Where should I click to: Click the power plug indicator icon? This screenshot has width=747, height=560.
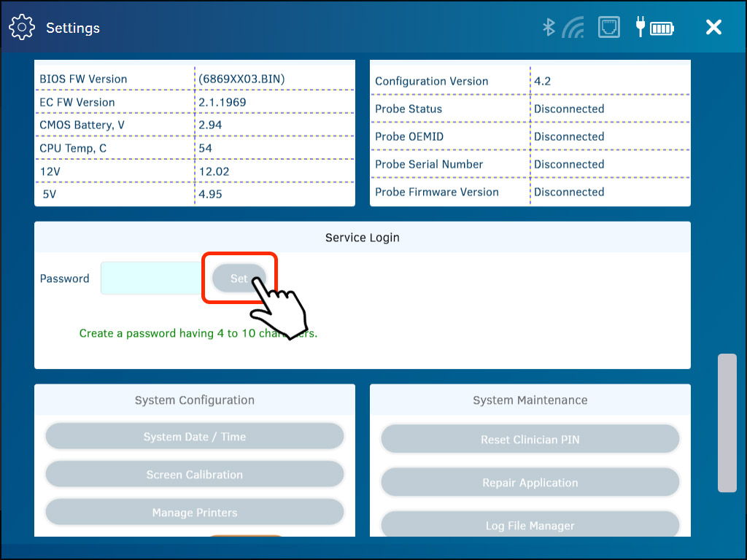(638, 26)
